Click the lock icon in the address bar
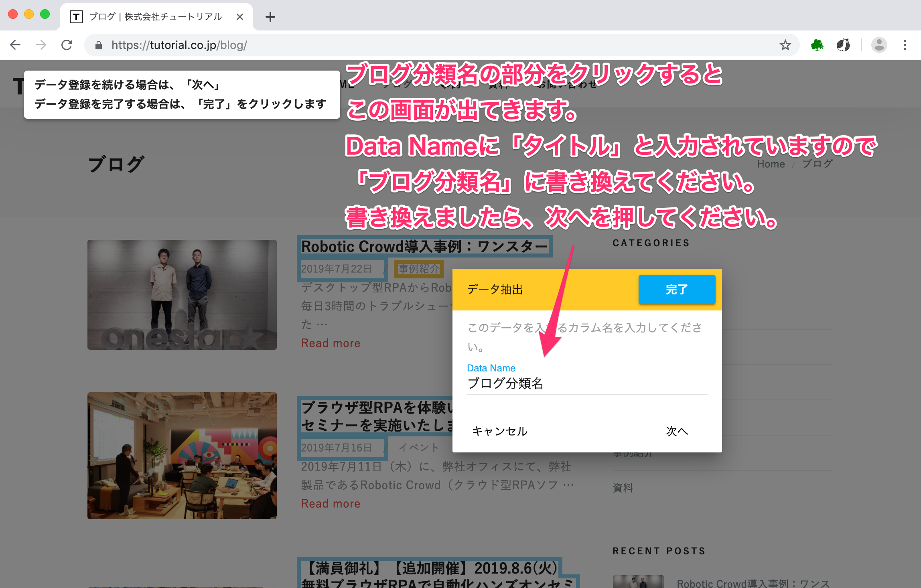Image resolution: width=921 pixels, height=588 pixels. 99,45
